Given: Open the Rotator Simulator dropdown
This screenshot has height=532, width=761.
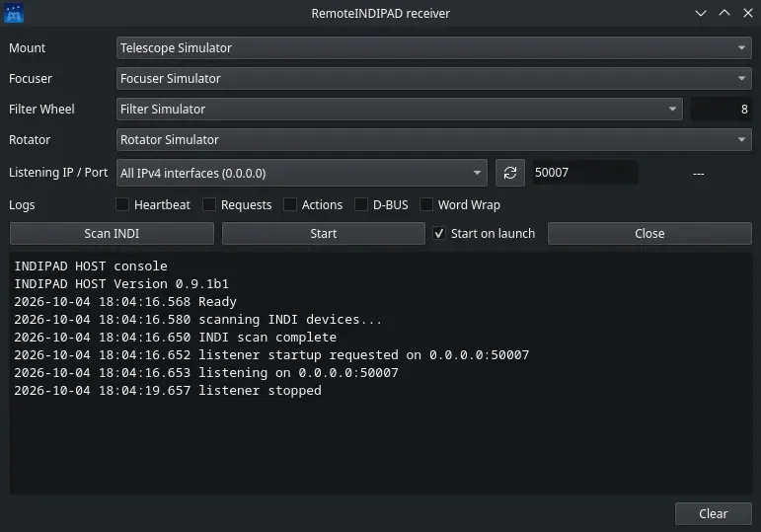Looking at the screenshot, I should coord(433,140).
